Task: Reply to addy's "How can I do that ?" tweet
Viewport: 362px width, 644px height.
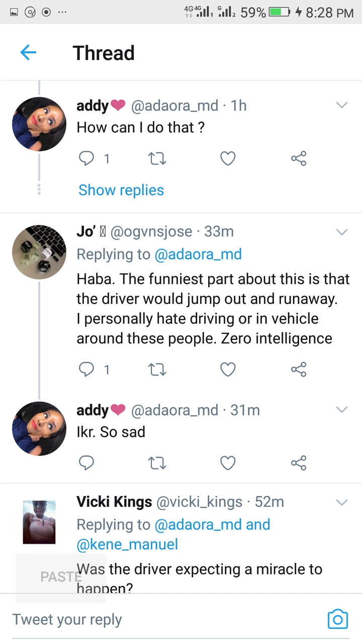Action: coord(87,159)
